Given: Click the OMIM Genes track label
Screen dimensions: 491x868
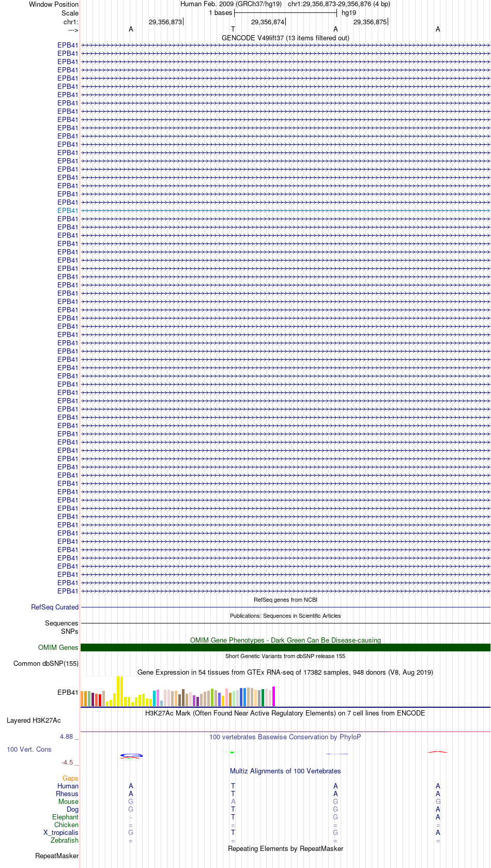Looking at the screenshot, I should 58,647.
